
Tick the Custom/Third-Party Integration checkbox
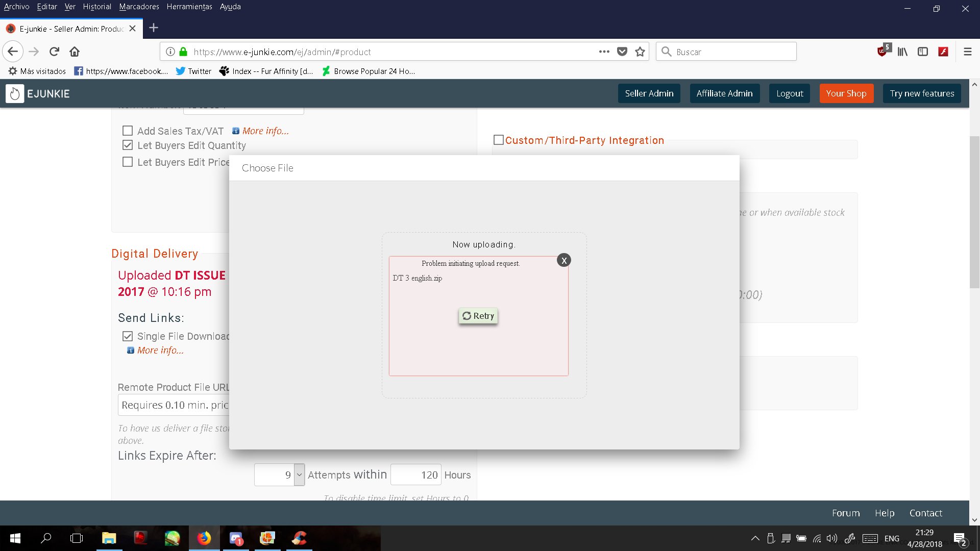[499, 140]
